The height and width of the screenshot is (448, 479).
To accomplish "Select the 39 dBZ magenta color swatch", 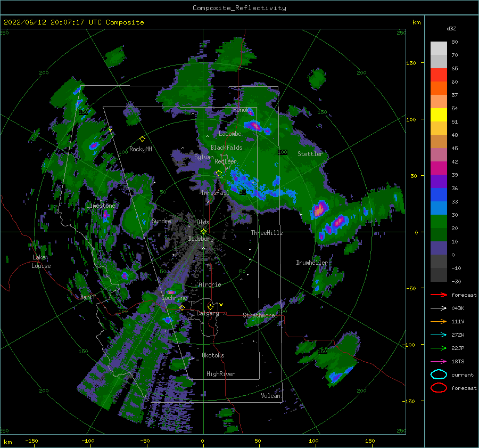I will 439,168.
